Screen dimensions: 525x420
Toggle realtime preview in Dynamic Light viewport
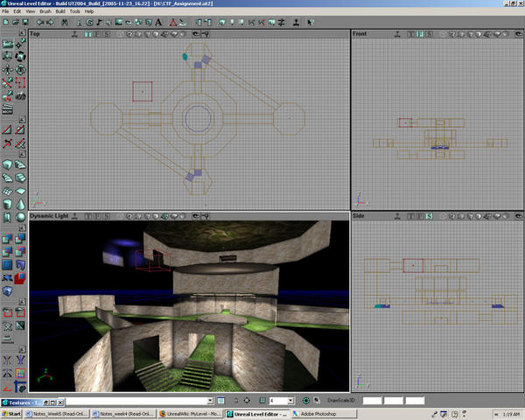pos(74,216)
